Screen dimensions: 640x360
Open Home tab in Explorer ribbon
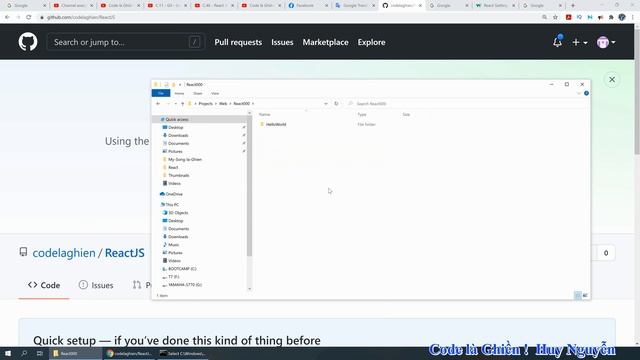pos(179,93)
